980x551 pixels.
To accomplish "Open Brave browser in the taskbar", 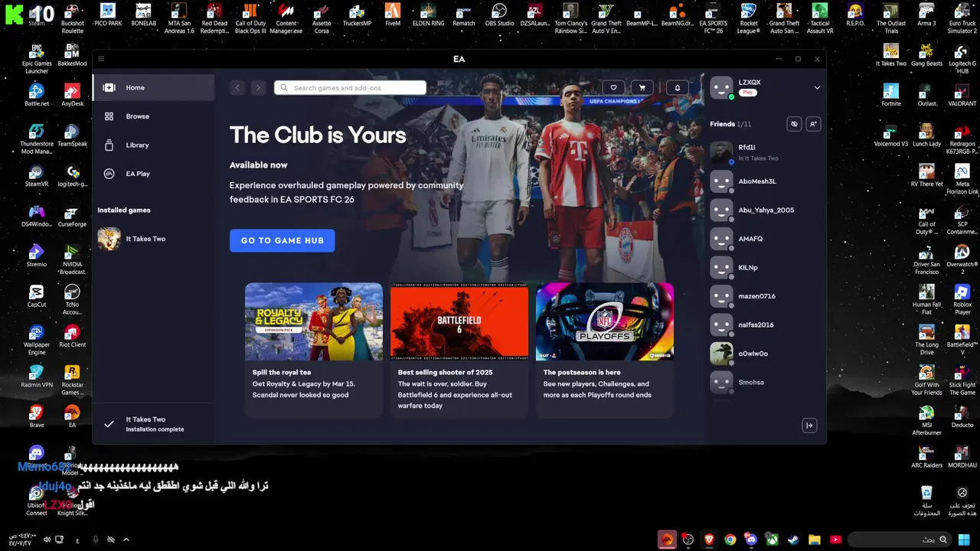I will [709, 540].
